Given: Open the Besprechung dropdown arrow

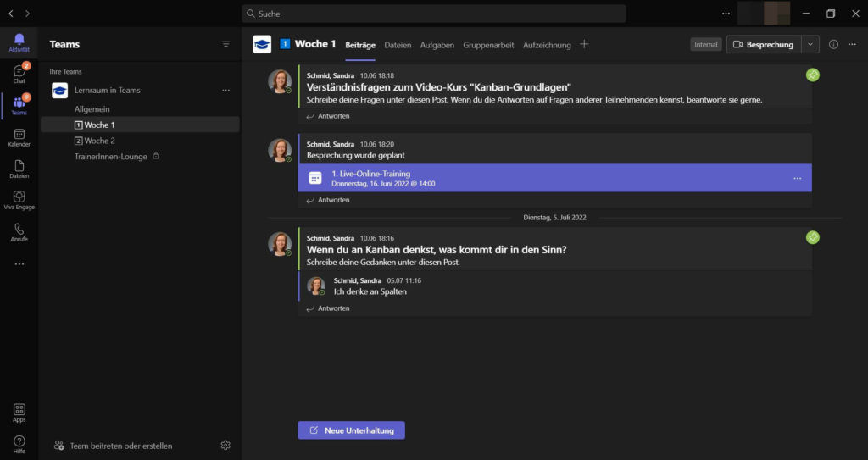Looking at the screenshot, I should click(810, 44).
